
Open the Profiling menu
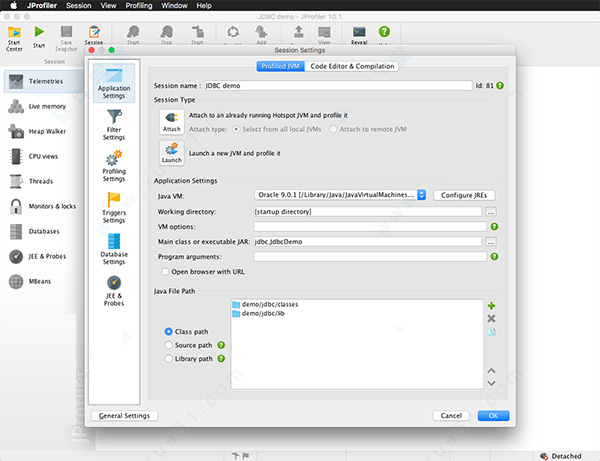point(139,6)
